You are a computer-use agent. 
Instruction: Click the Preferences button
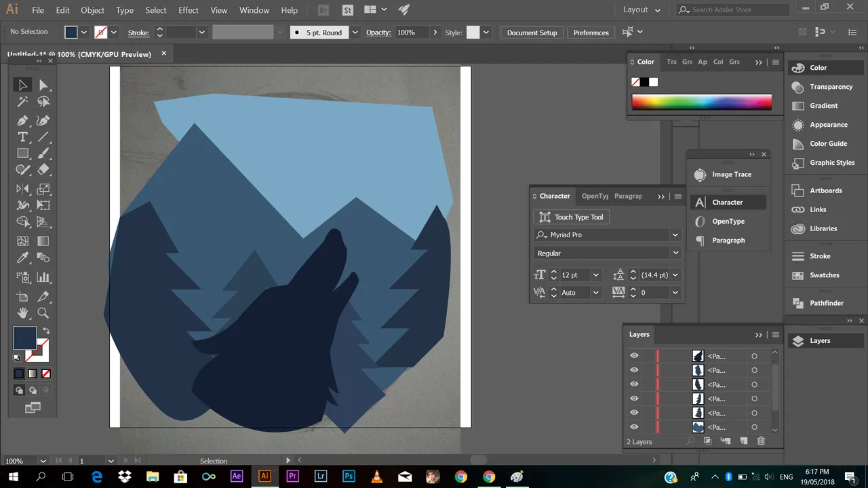point(591,33)
